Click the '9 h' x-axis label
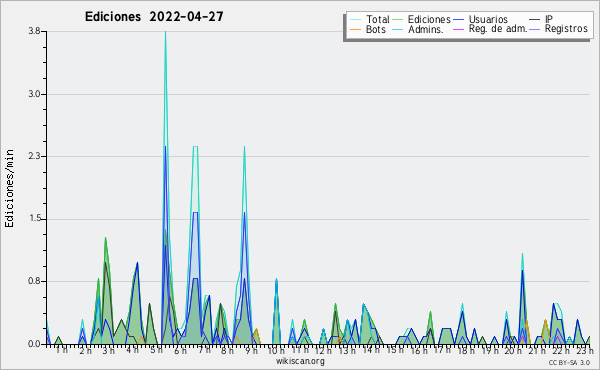600x370 pixels. (251, 350)
